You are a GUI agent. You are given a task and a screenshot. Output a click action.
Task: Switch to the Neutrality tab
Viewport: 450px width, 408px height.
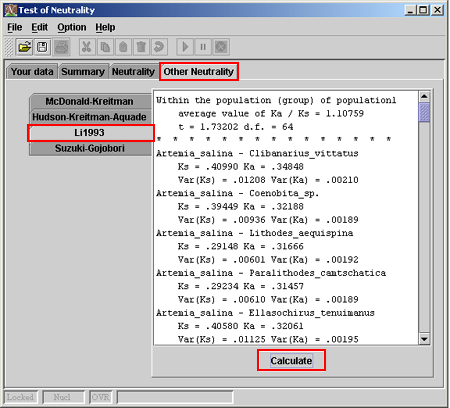133,72
